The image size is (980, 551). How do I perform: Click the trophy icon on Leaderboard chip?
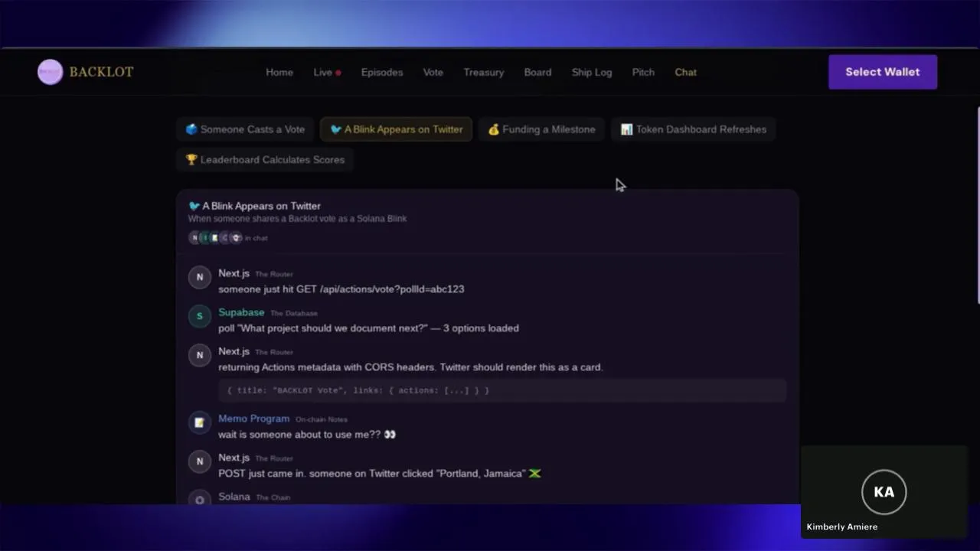191,160
